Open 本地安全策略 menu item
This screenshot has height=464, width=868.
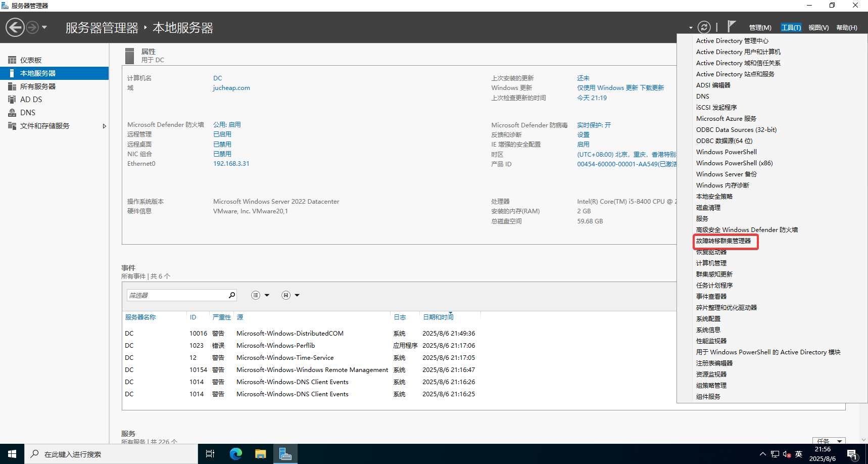pyautogui.click(x=714, y=197)
